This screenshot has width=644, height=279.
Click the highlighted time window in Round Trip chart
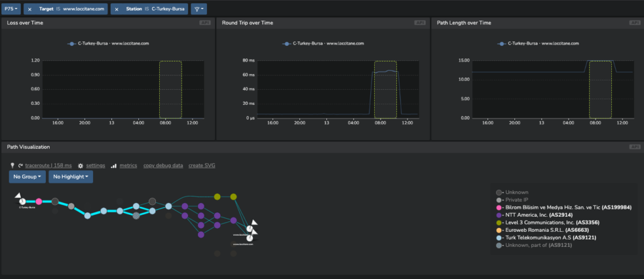[386, 89]
